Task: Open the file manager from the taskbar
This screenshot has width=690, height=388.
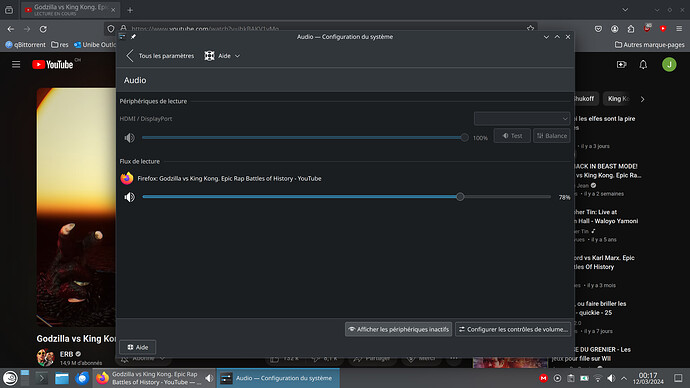Action: [62, 378]
